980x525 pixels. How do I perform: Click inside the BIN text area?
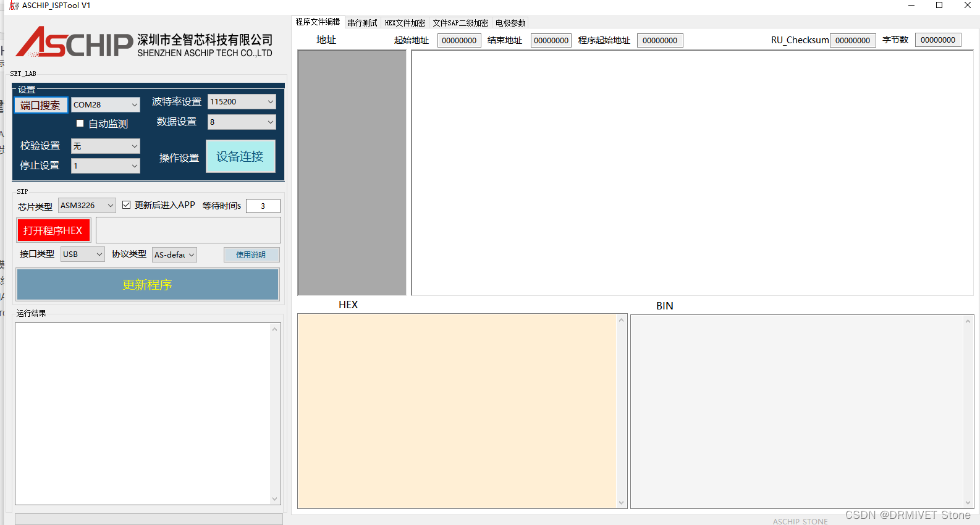pos(797,412)
